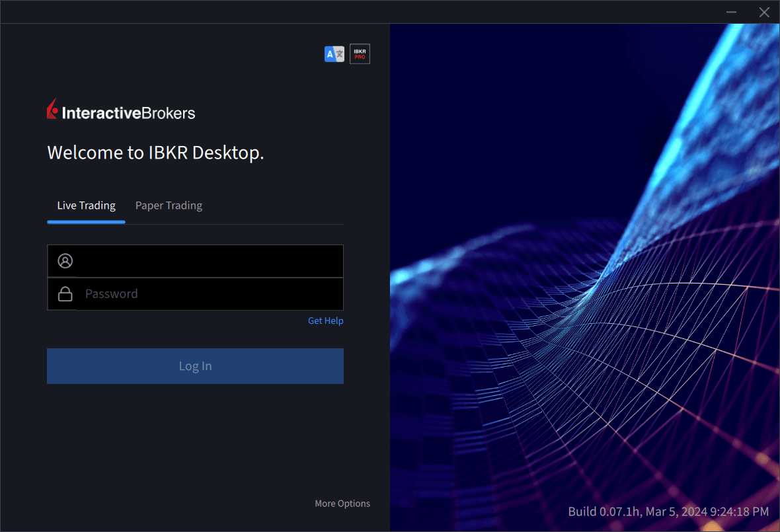780x532 pixels.
Task: Click the InteractiveBrokers wordmark text
Action: 129,113
